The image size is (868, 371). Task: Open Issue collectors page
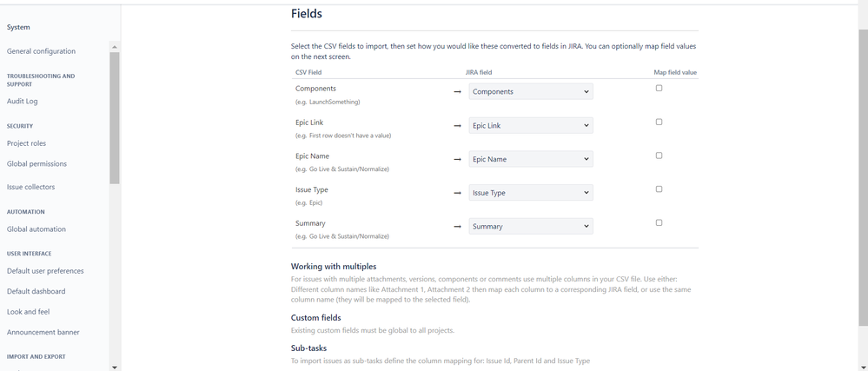[31, 187]
